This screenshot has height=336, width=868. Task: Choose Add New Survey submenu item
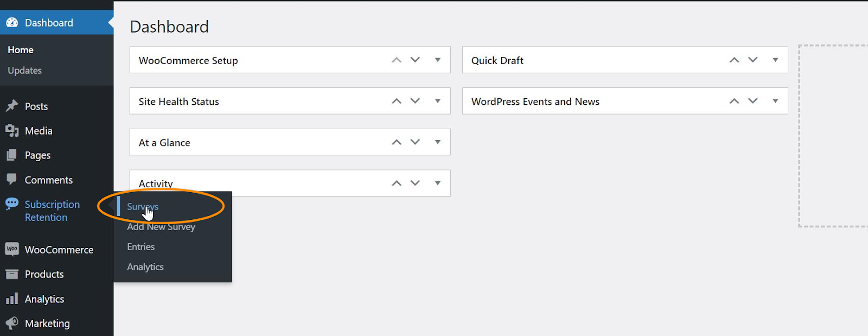[161, 227]
